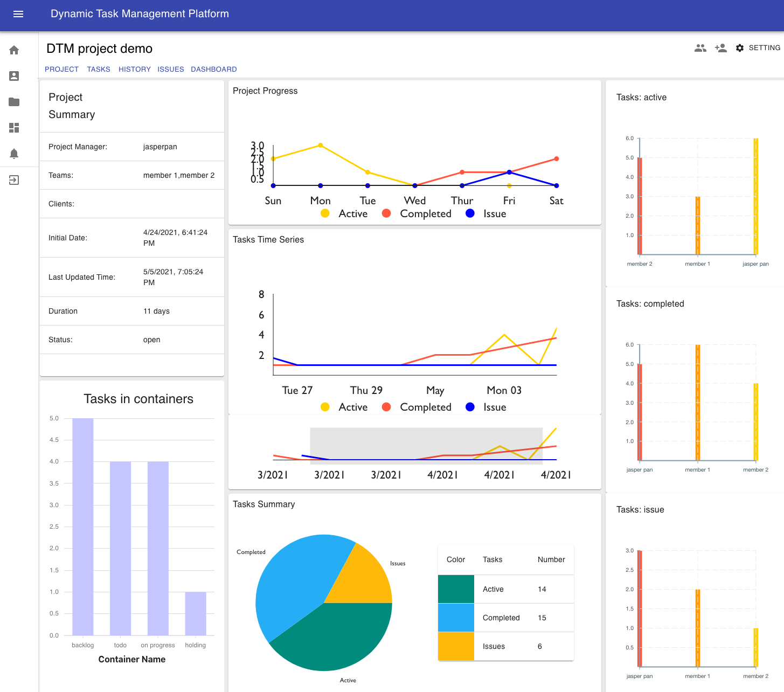View team members group icon
The image size is (784, 692).
[x=700, y=48]
